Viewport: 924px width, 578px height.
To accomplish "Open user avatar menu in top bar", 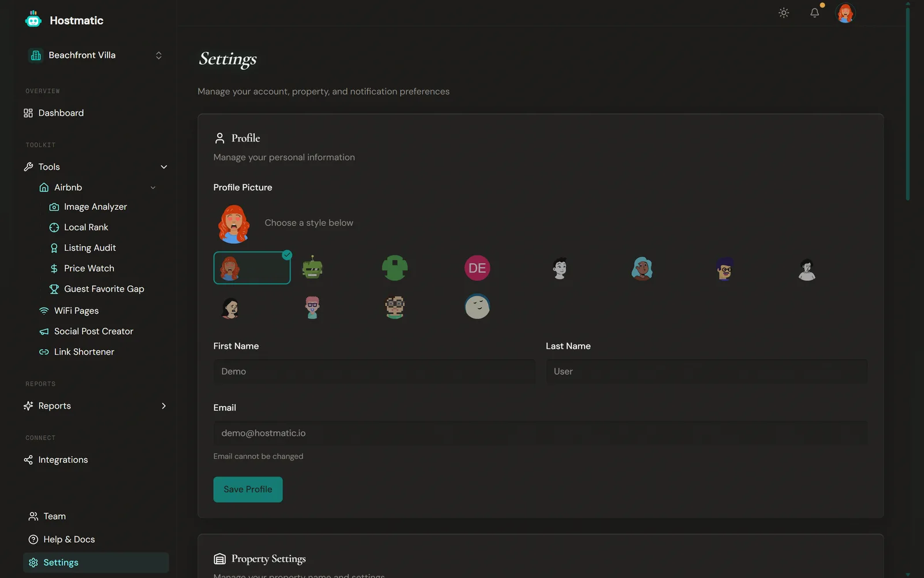I will point(845,13).
